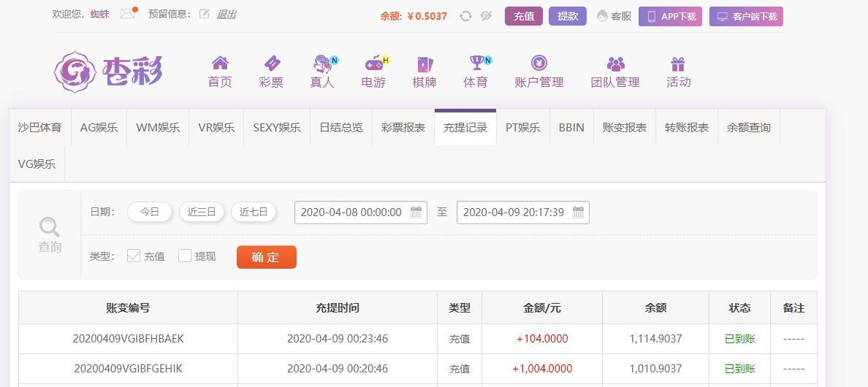Click the 客户端下载 button
Image resolution: width=868 pixels, height=387 pixels.
point(746,17)
